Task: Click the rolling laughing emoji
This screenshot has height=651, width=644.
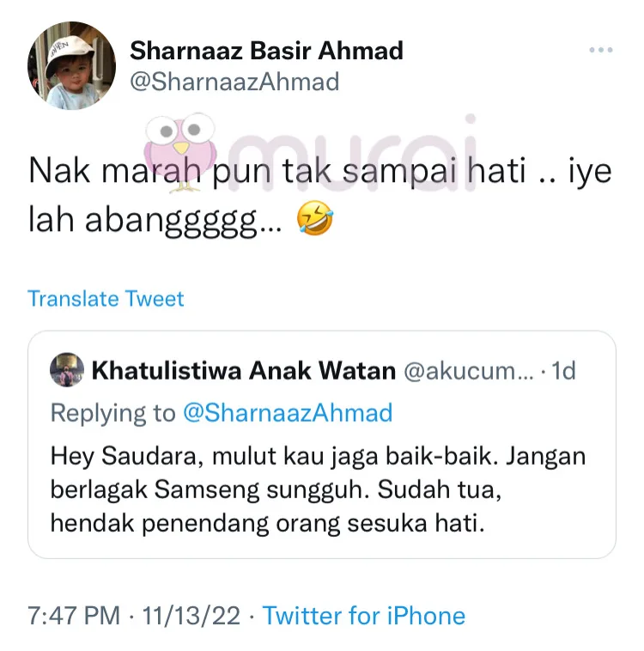Action: 315,218
